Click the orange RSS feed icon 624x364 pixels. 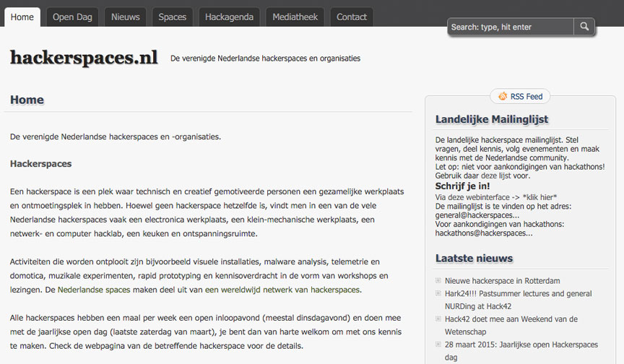pyautogui.click(x=503, y=96)
